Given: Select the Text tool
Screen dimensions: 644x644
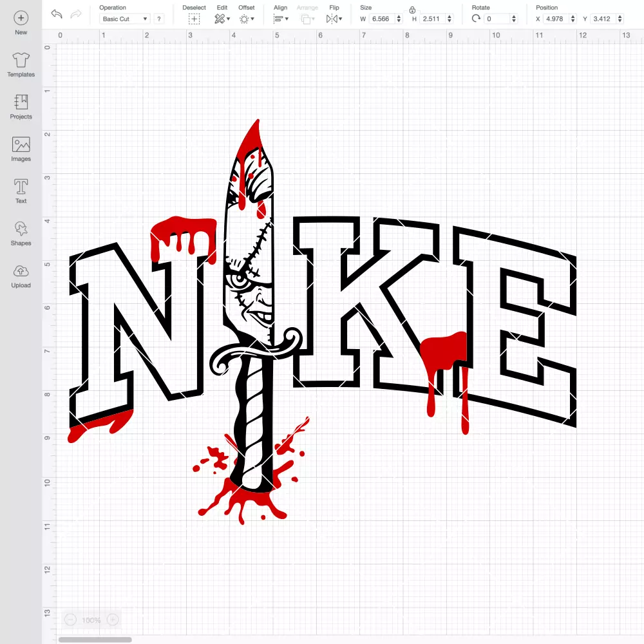Looking at the screenshot, I should click(x=21, y=191).
